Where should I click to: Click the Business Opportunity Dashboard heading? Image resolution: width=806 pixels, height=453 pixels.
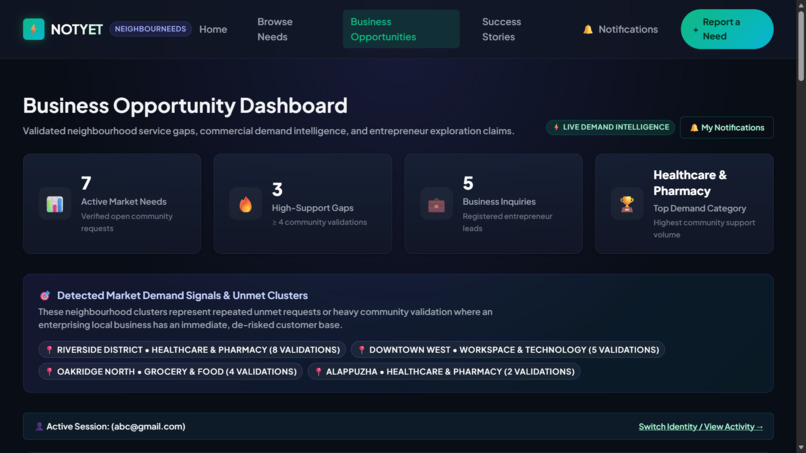point(185,105)
